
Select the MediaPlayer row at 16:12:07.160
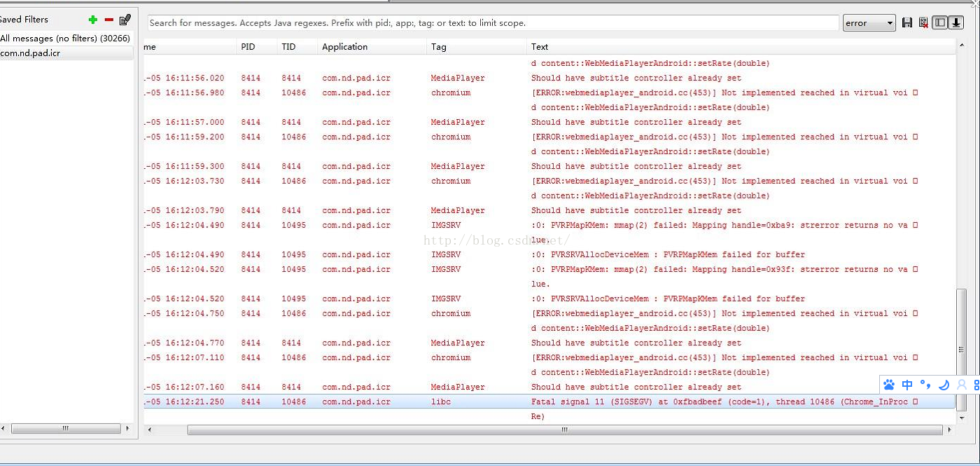pos(549,387)
